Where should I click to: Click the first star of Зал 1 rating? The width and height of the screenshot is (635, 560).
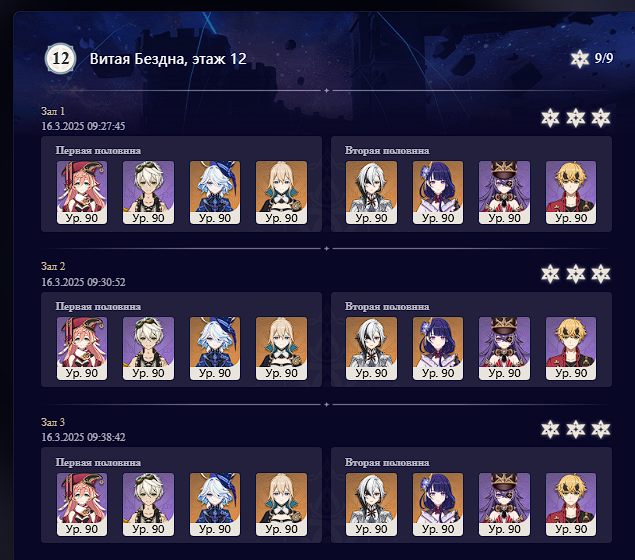[x=550, y=118]
